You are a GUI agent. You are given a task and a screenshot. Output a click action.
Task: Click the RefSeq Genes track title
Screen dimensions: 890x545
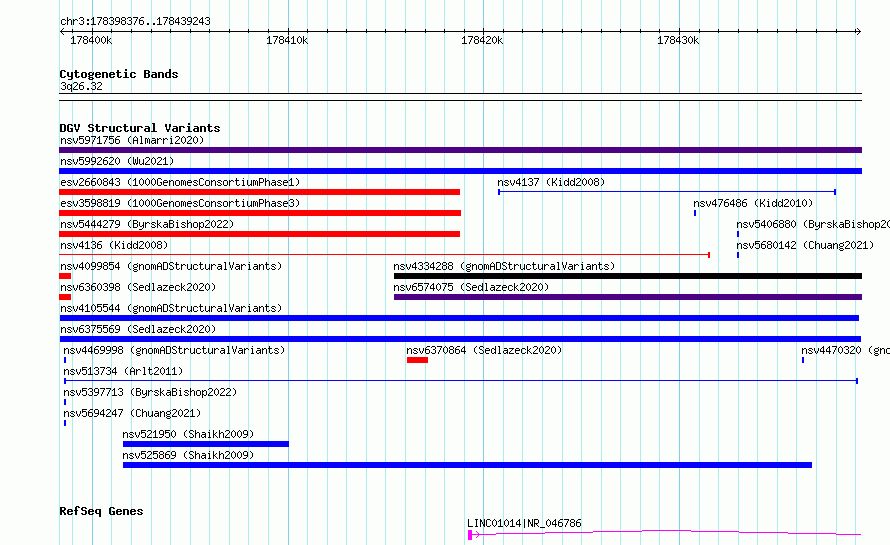pyautogui.click(x=101, y=511)
